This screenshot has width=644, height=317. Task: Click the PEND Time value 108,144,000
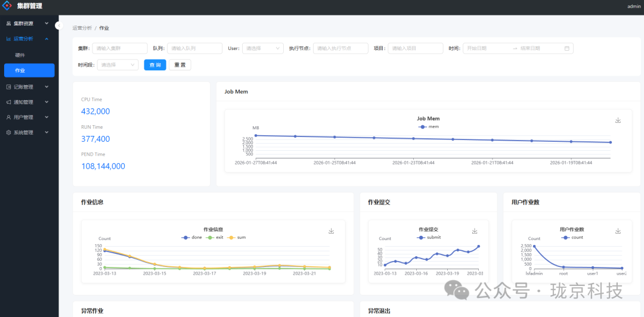click(103, 166)
